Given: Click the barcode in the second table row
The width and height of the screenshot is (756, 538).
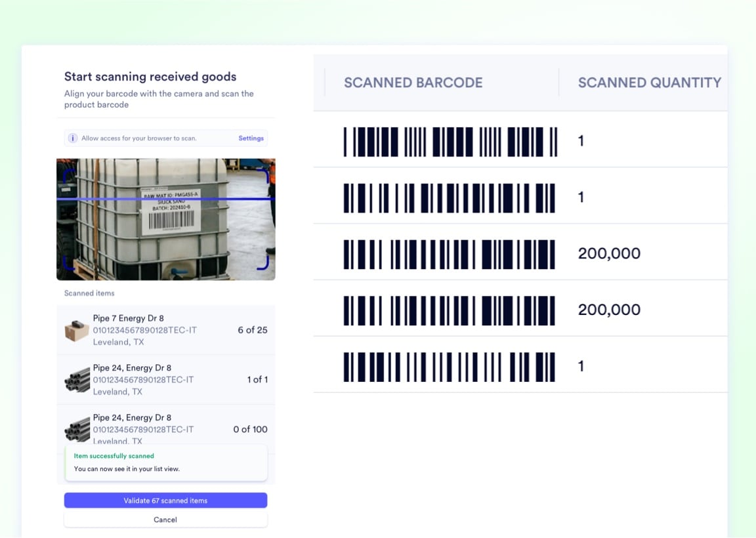Looking at the screenshot, I should click(x=450, y=198).
